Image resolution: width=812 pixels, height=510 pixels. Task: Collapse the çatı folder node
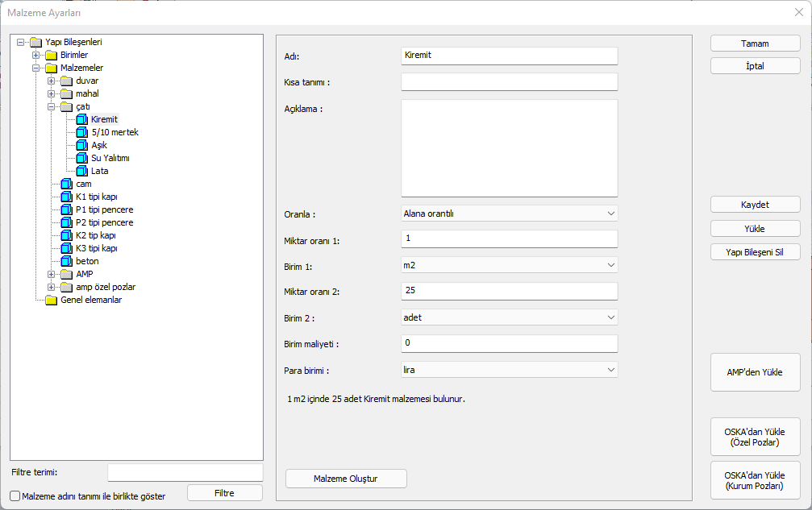tap(52, 106)
